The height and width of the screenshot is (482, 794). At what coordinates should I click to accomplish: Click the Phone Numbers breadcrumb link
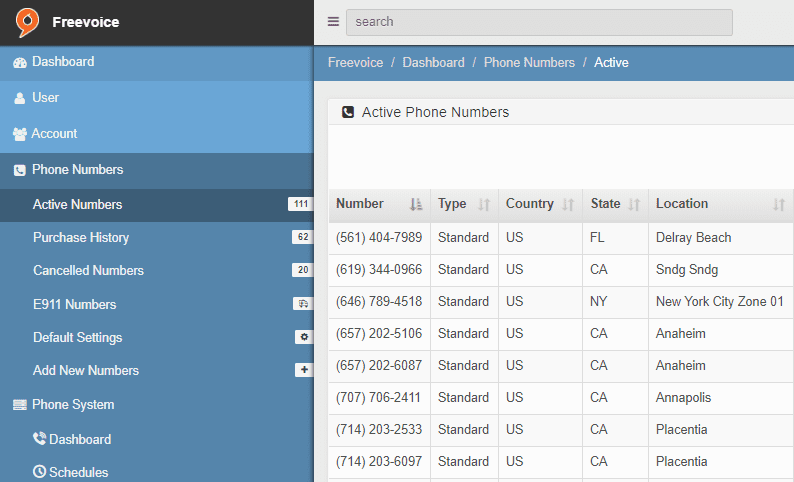click(x=529, y=62)
